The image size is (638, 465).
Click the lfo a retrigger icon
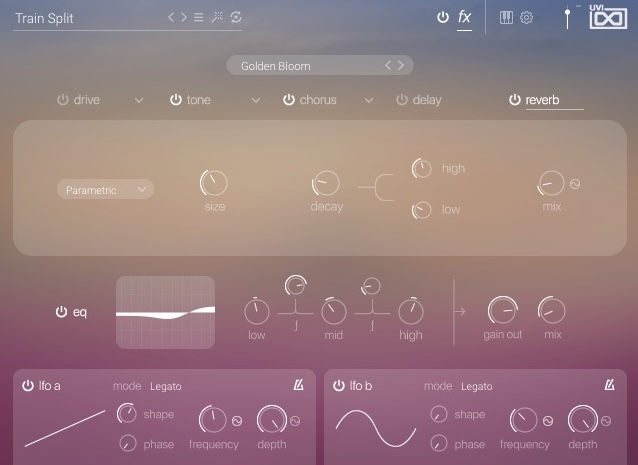point(299,386)
